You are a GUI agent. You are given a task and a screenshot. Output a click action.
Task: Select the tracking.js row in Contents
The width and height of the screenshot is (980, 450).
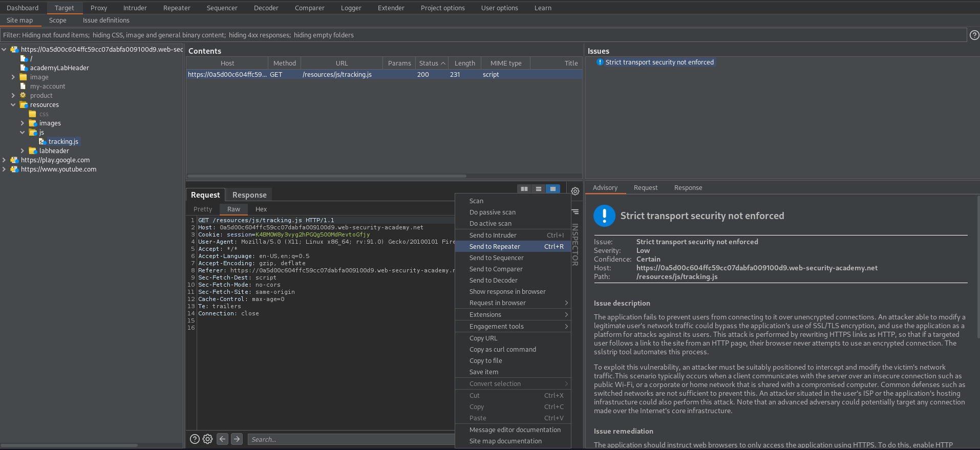pos(384,74)
